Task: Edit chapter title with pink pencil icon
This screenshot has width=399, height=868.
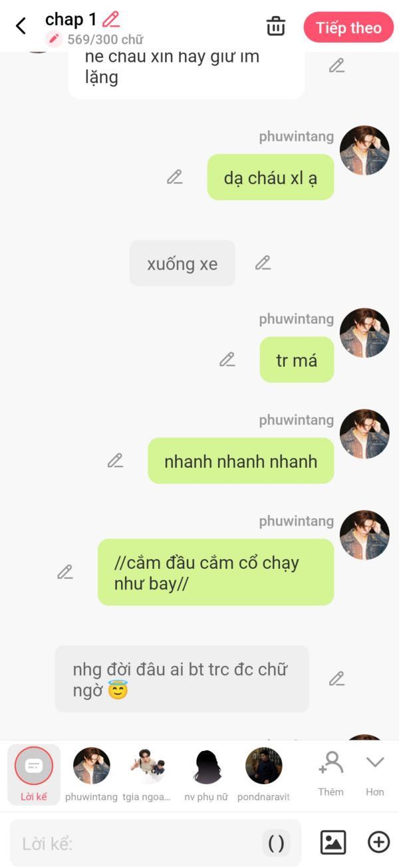Action: pos(111,19)
